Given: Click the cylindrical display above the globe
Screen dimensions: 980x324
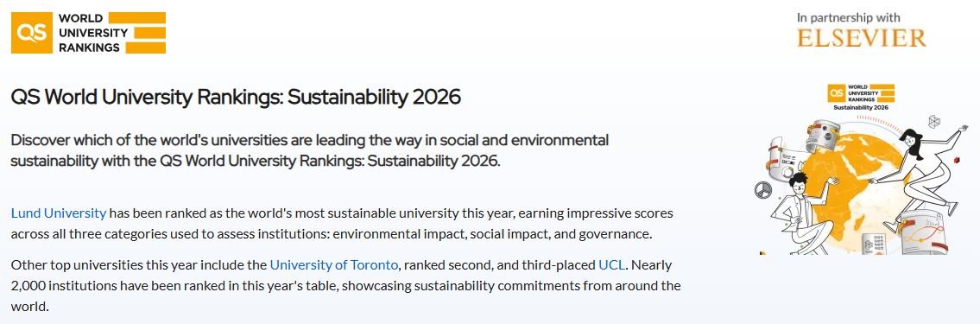Looking at the screenshot, I should coord(825,135).
